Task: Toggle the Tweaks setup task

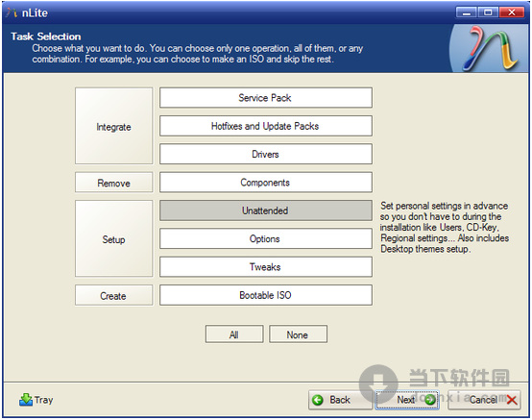Action: [x=266, y=267]
